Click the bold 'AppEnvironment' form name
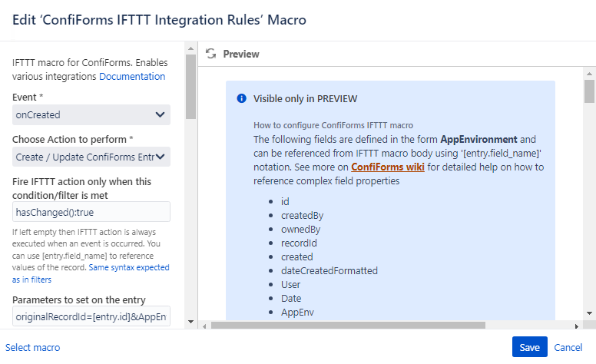This screenshot has width=596, height=364. pos(479,140)
